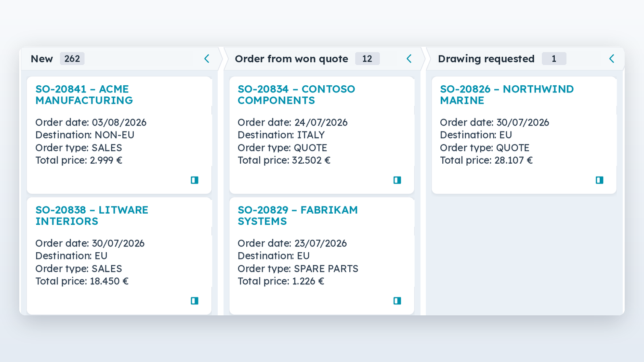Viewport: 644px width, 362px height.
Task: Open SO-20829 – FABRIKAM SYSTEMS order
Action: click(297, 216)
